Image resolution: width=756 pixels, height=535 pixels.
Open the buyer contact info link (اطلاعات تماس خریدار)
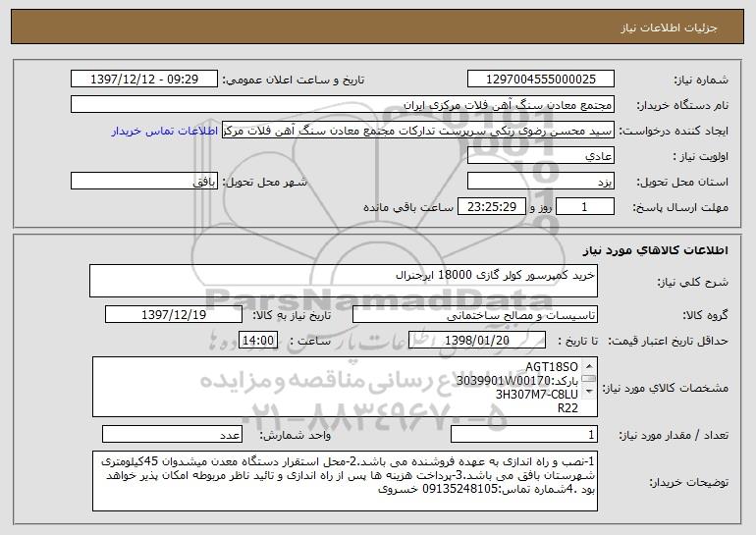click(164, 131)
